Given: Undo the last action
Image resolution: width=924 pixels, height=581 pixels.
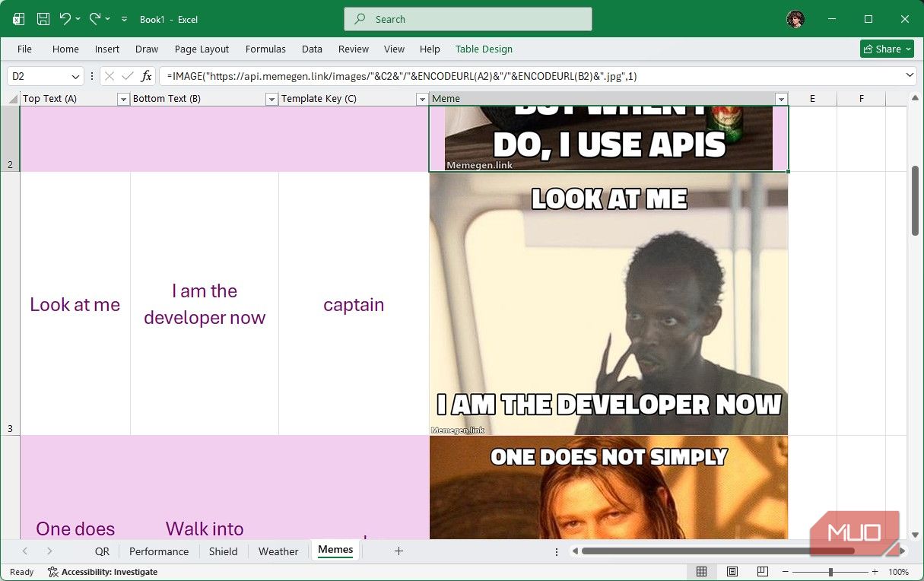Looking at the screenshot, I should point(65,19).
